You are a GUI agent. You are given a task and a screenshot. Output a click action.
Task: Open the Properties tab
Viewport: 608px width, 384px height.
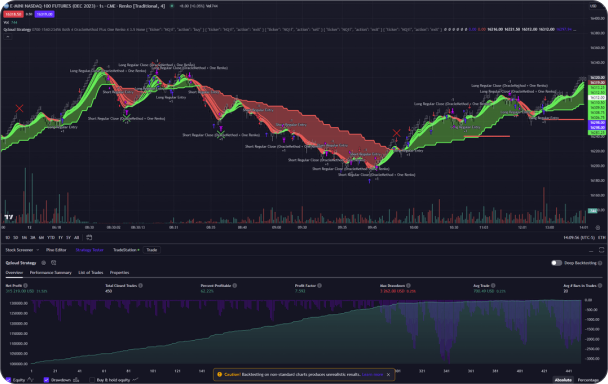coord(119,273)
